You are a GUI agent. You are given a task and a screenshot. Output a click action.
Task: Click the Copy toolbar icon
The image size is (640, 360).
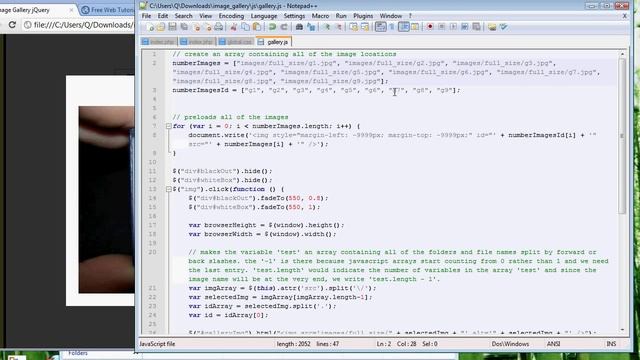coord(245,27)
